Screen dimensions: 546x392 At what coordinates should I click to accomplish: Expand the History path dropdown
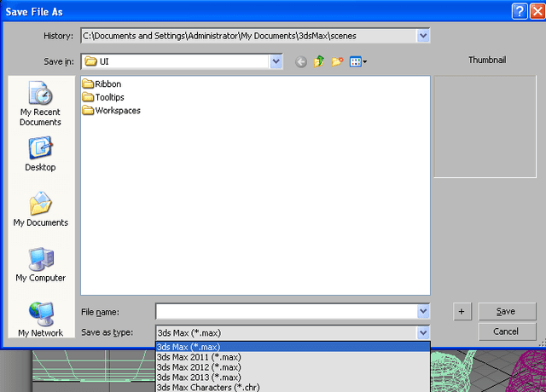[x=423, y=36]
